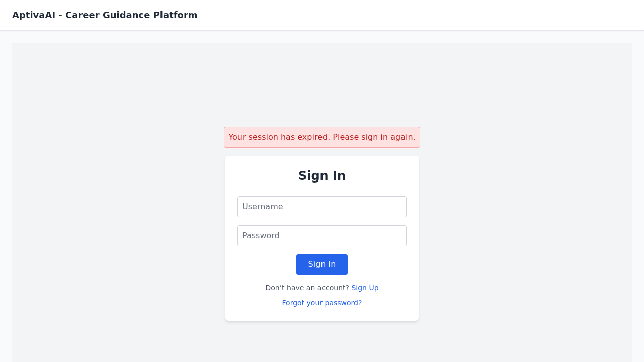Hit Sign In below the Password field

coord(322,264)
